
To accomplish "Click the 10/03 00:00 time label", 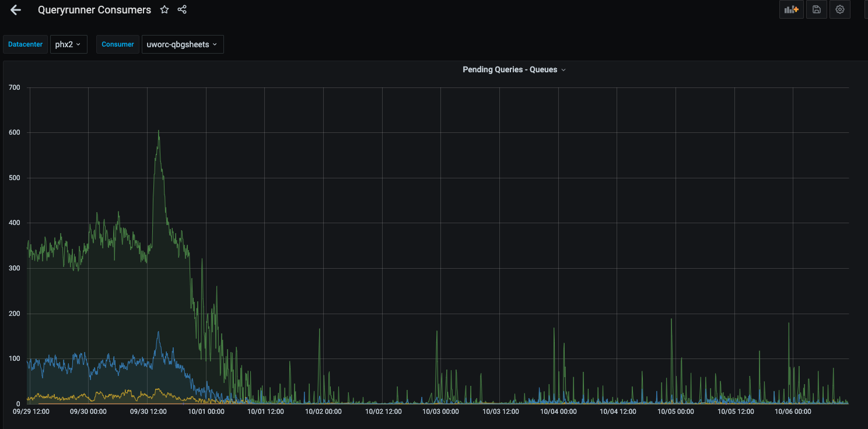I will [441, 412].
